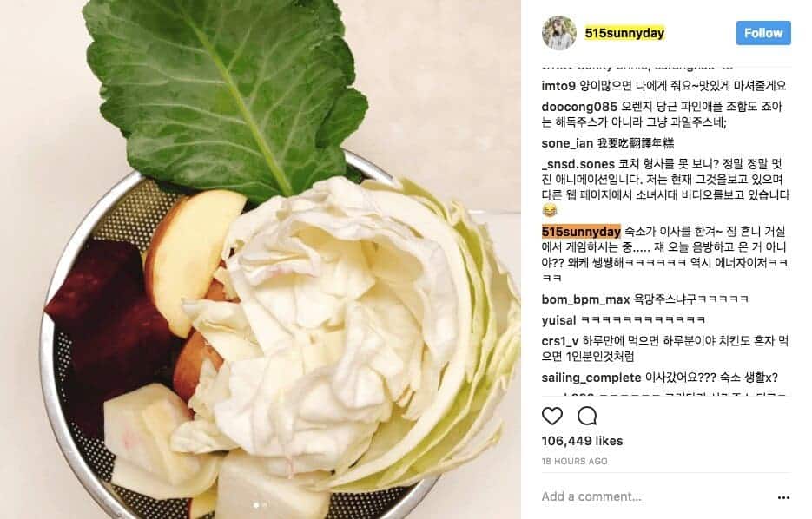Open 515sunnyday profile avatar picture
This screenshot has width=812, height=519.
(559, 33)
